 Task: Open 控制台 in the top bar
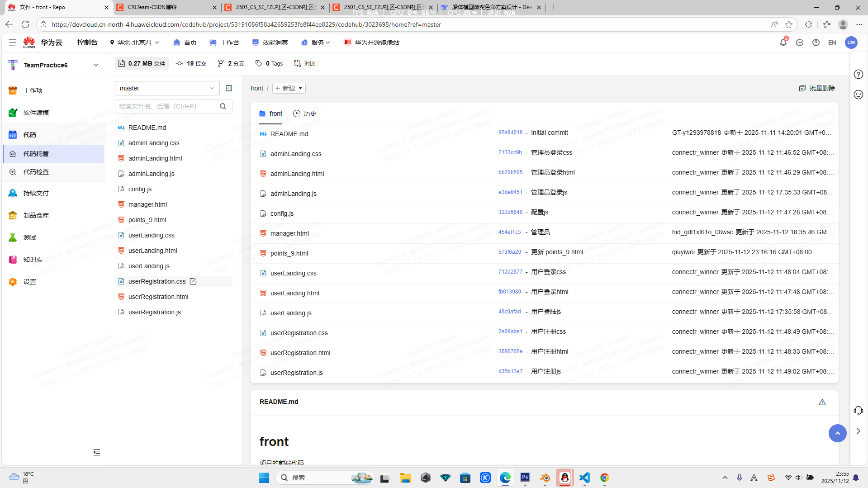point(87,43)
